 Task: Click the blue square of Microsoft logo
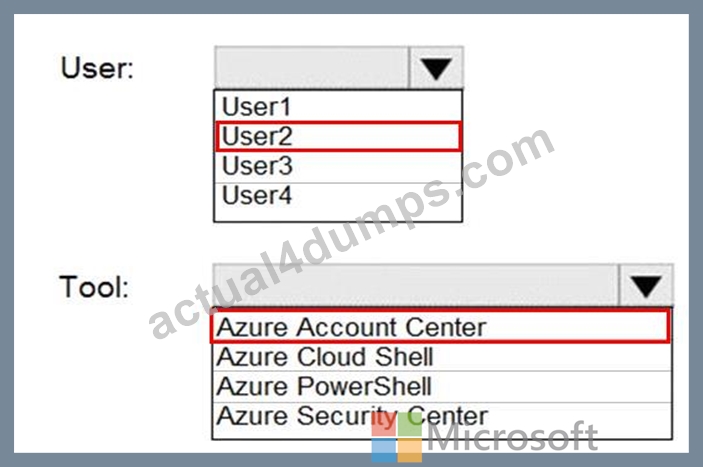(384, 450)
